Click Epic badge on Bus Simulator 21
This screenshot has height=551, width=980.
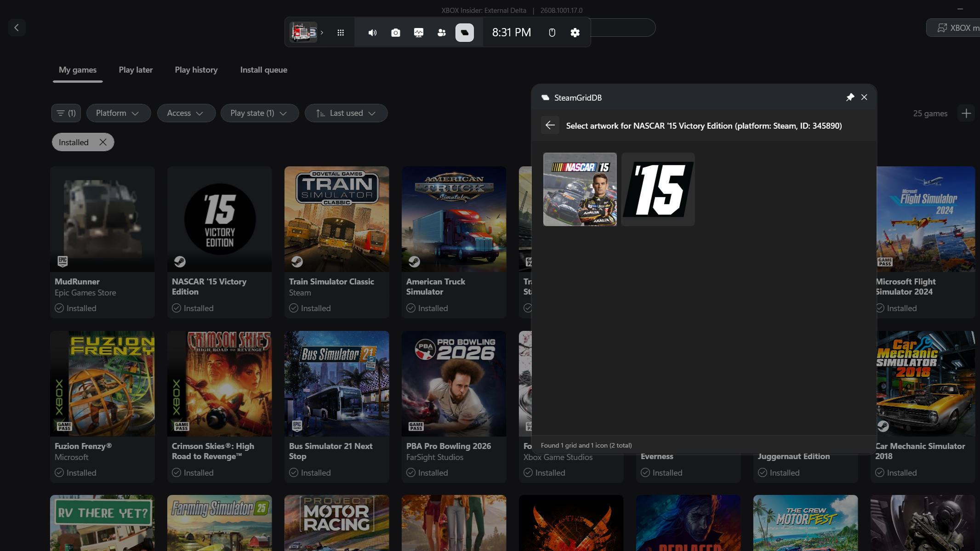click(x=297, y=426)
